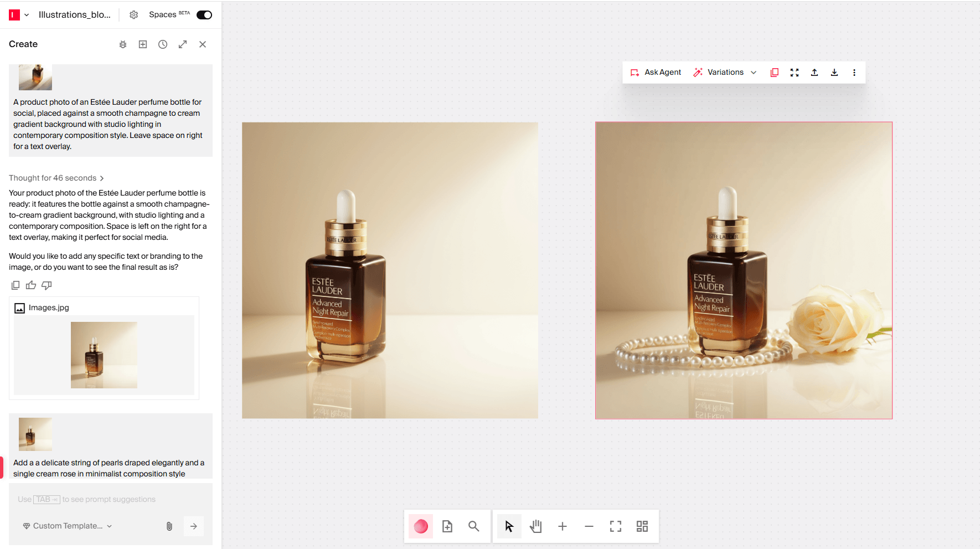This screenshot has width=980, height=549.
Task: Open the layout grid view icon
Action: pyautogui.click(x=642, y=526)
